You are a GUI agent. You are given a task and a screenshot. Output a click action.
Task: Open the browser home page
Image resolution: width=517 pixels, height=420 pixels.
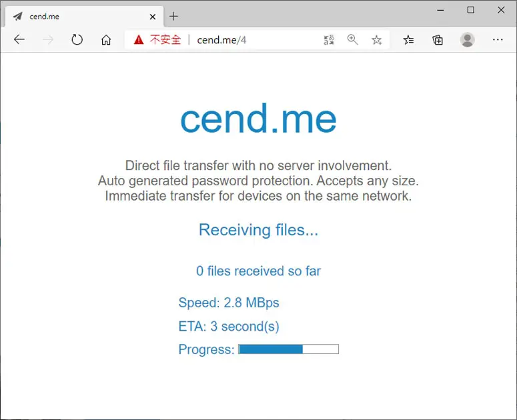pyautogui.click(x=106, y=40)
